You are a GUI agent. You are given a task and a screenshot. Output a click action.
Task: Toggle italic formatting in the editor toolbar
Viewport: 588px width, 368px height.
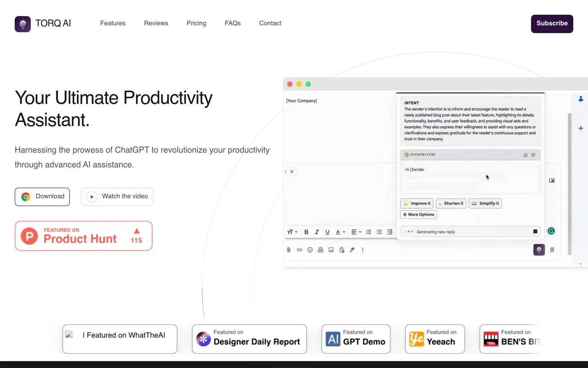pos(317,232)
